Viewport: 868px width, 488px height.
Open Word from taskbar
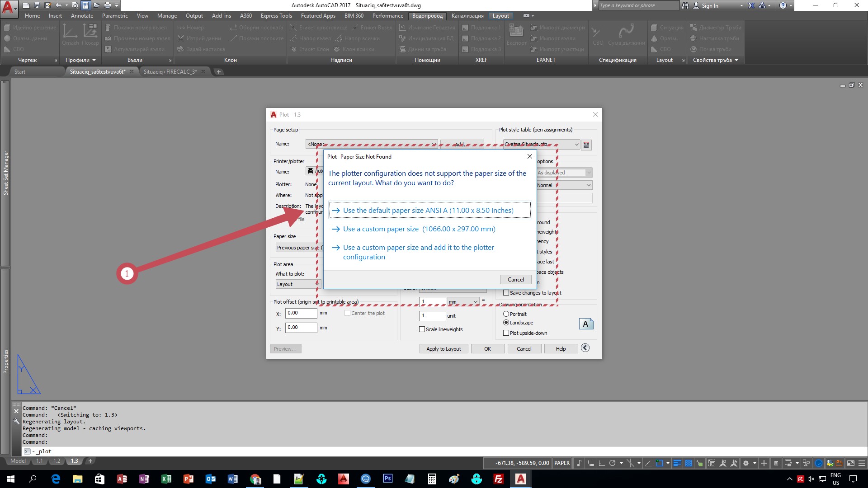[x=232, y=479]
